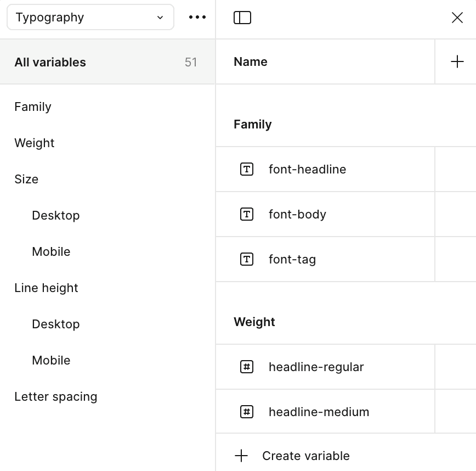Viewport: 476px width, 471px height.
Task: Click the number variable icon beside headline-regular
Action: 247,367
